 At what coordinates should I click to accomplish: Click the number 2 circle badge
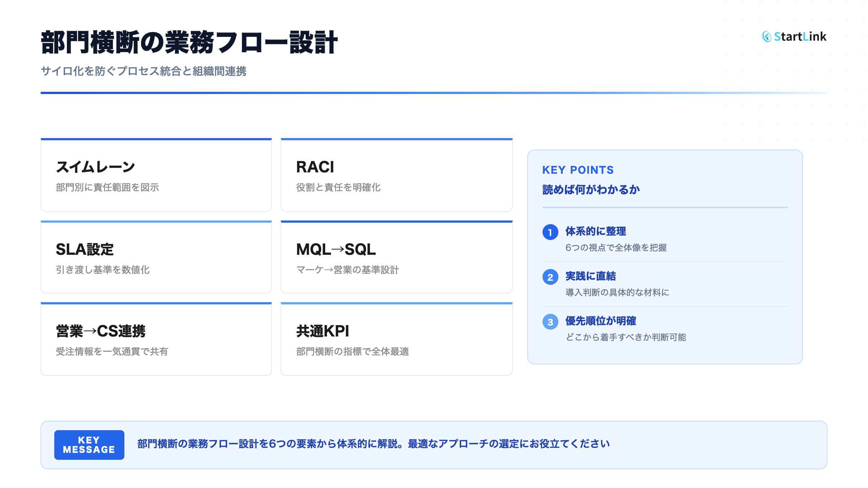pos(550,277)
